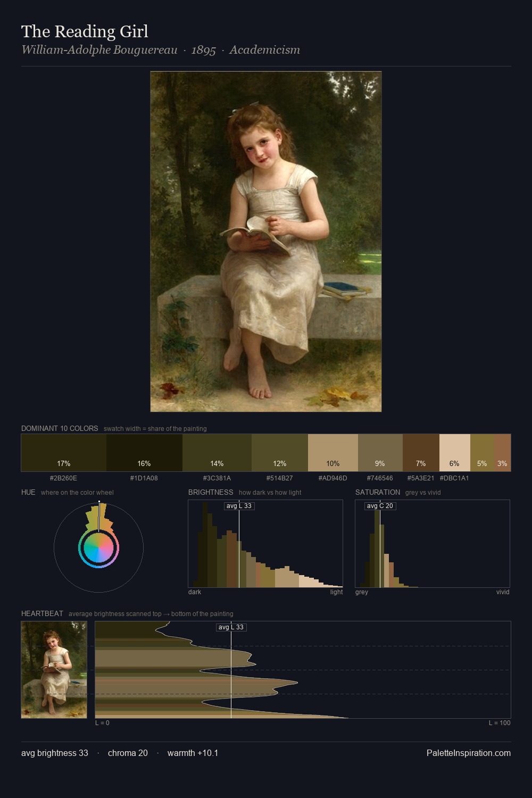Screen dimensions: 532x798
Task: Click the style 'Academicism'
Action: tap(264, 50)
